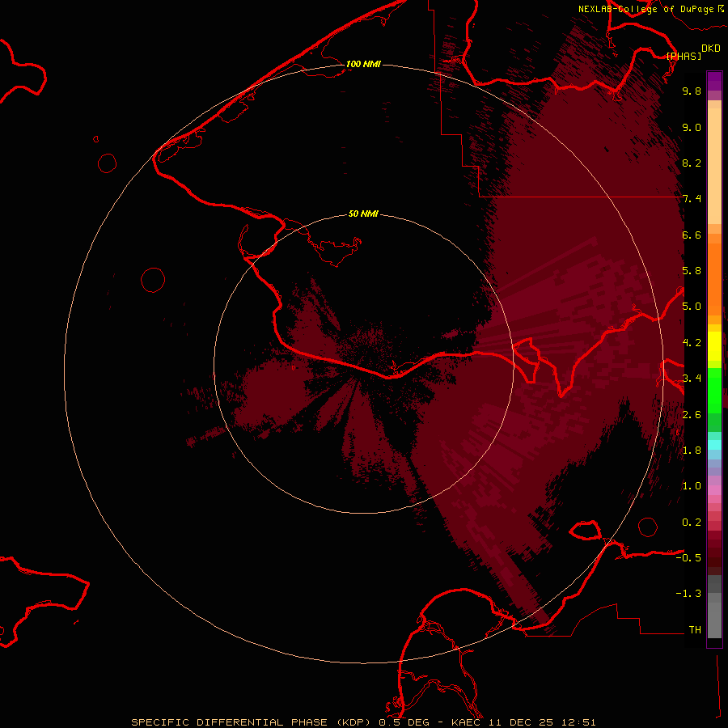The height and width of the screenshot is (728, 728).
Task: Click the "50 NMI" range ring label
Action: point(363,214)
